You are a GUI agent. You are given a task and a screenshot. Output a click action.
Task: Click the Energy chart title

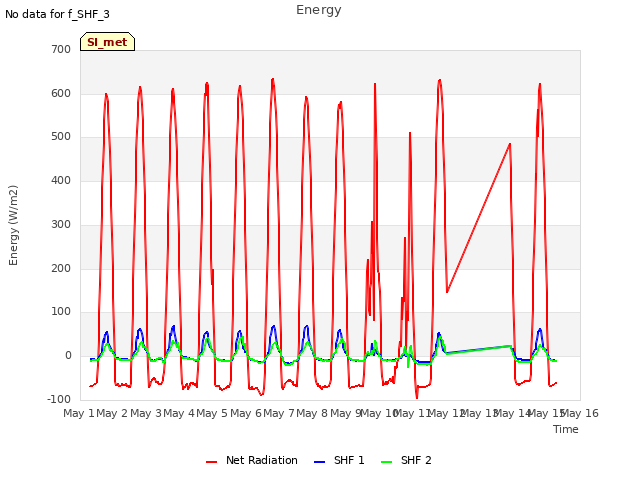point(319,10)
